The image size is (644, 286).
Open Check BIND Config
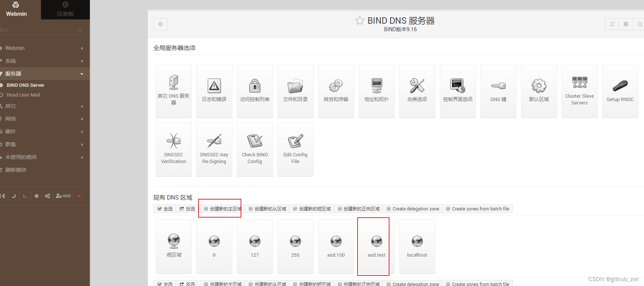(x=255, y=149)
